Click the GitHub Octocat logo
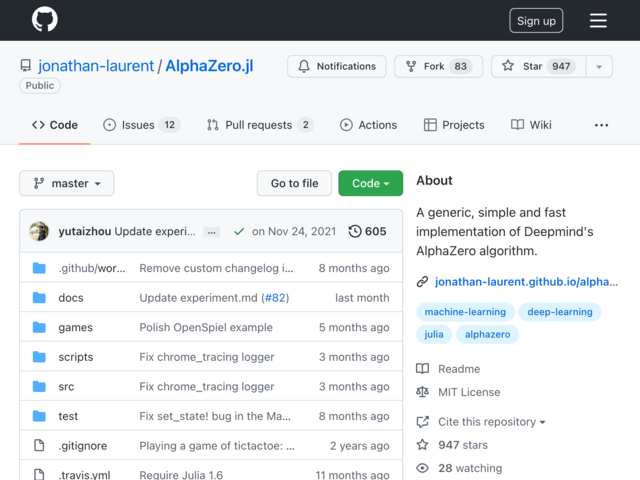 [45, 19]
